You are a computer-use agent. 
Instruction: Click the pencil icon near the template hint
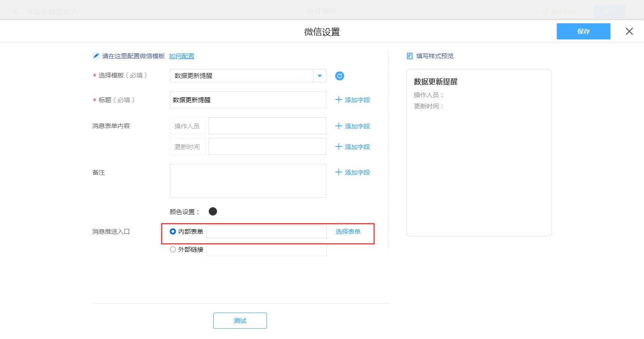[96, 56]
